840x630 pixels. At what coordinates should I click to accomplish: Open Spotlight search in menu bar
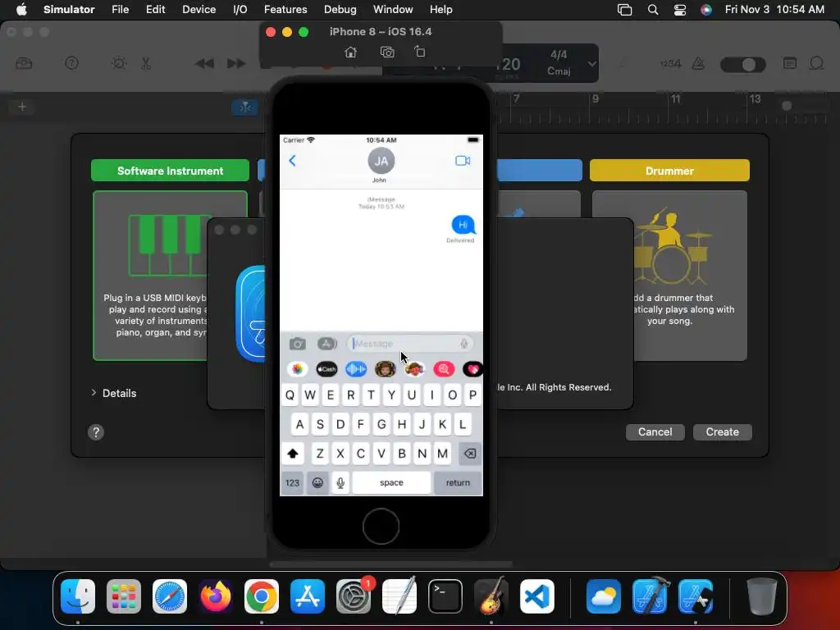click(x=652, y=9)
